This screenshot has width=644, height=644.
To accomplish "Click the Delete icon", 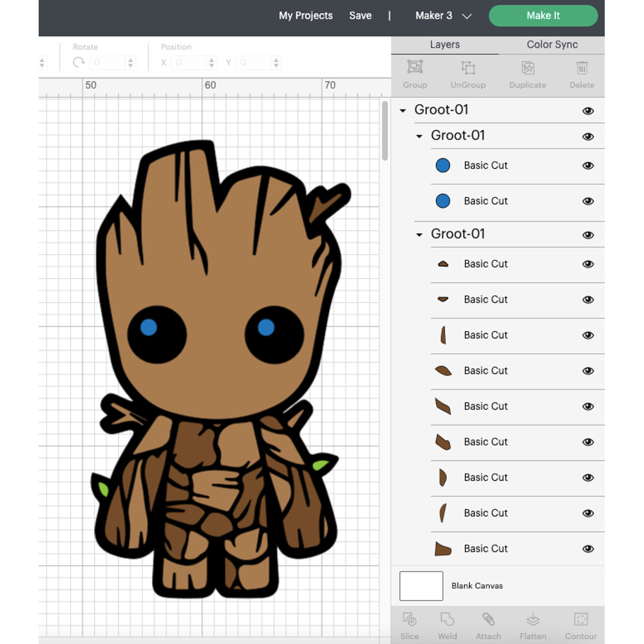I will 582,72.
